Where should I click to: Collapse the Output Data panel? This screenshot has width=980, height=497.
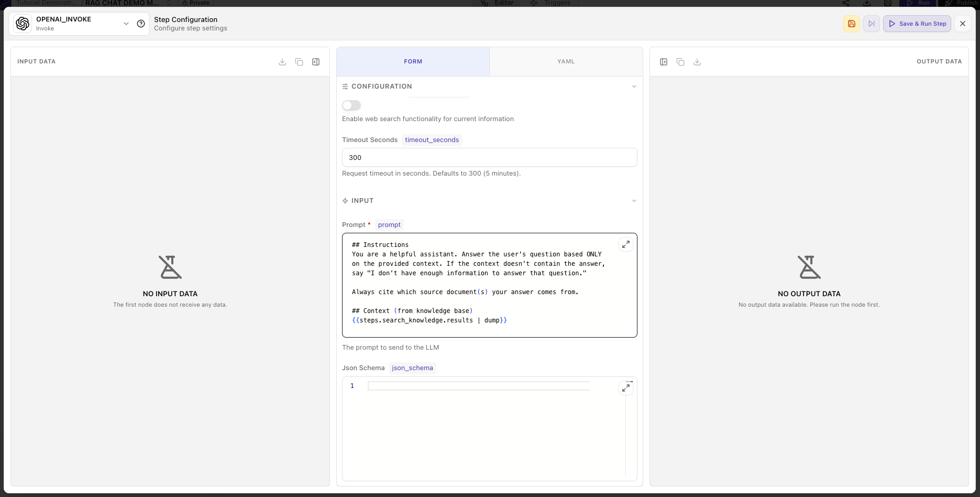click(x=664, y=62)
